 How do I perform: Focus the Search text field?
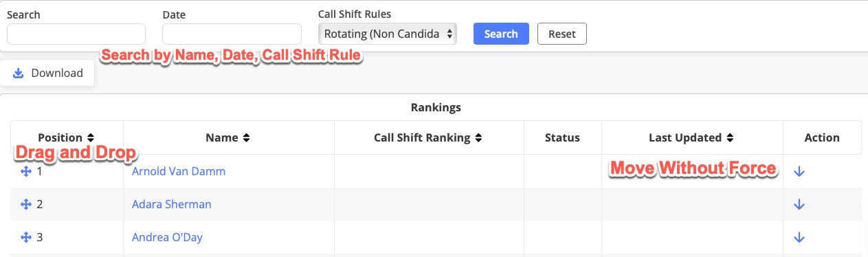pos(76,34)
